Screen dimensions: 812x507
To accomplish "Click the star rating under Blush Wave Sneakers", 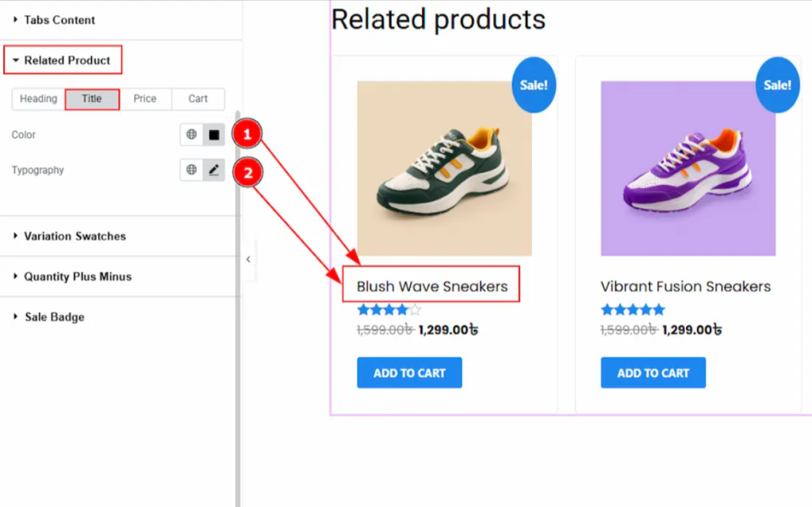I will coord(389,309).
